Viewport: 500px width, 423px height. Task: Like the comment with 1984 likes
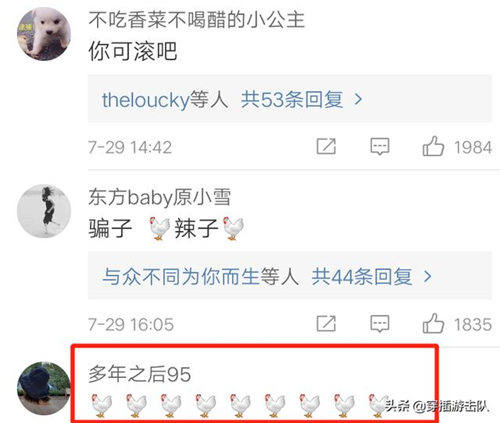(x=433, y=146)
